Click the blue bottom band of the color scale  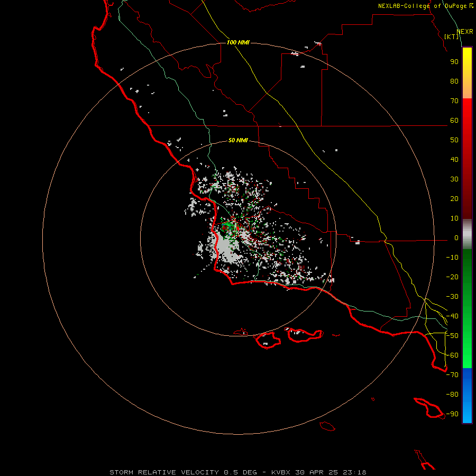[x=467, y=396]
